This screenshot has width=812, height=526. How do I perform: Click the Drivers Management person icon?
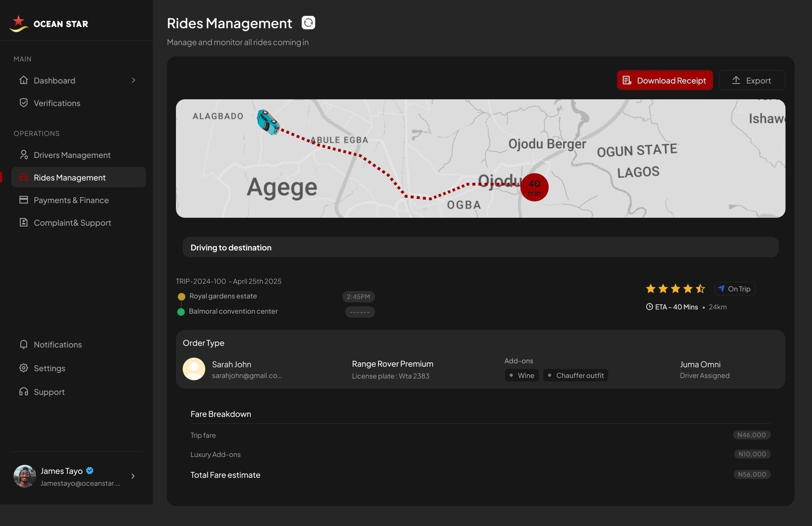23,154
